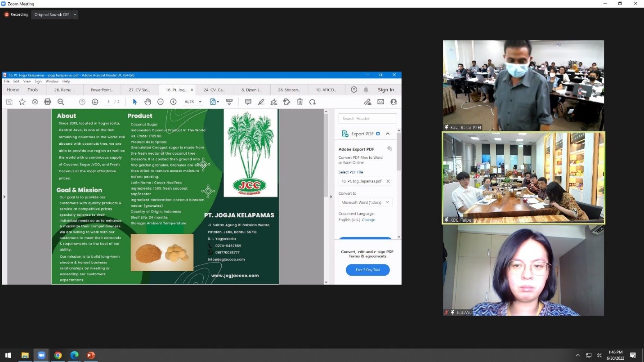Click the Free 7-Day Trial button

coord(368,270)
